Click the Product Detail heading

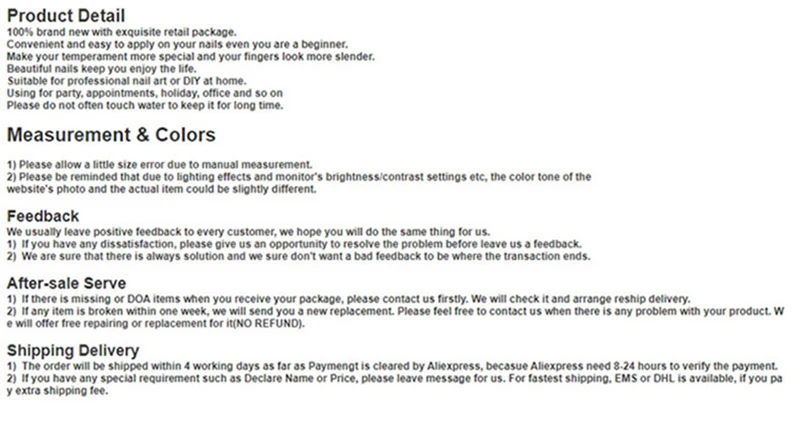66,15
